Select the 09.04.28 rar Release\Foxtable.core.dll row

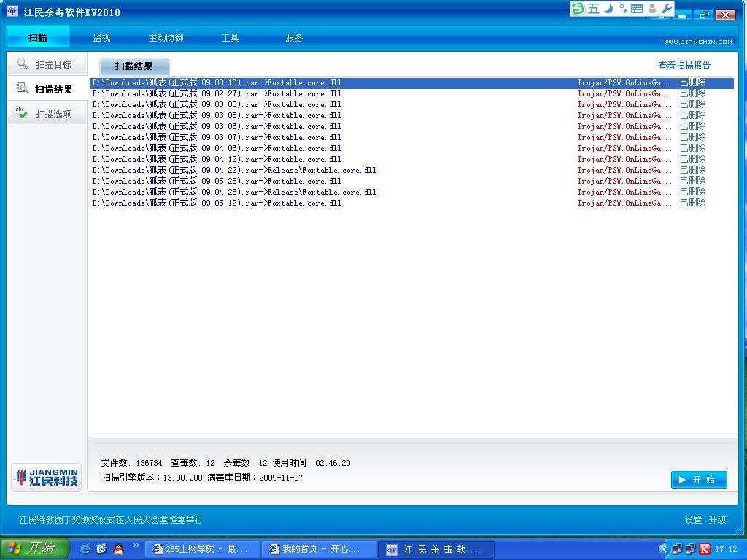[411, 192]
